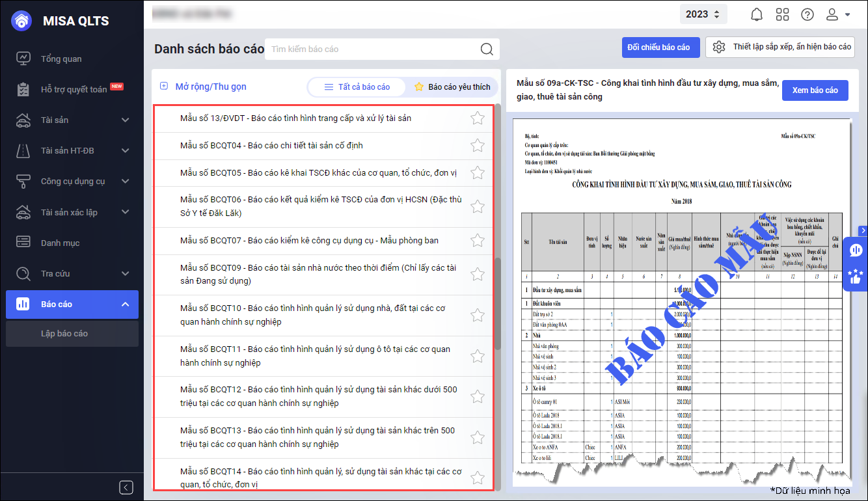Mark BCQT04 report as favorite
868x501 pixels.
[x=478, y=145]
